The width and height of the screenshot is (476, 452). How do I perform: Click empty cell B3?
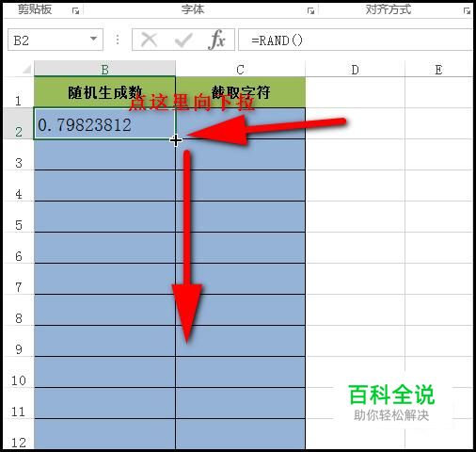point(104,154)
